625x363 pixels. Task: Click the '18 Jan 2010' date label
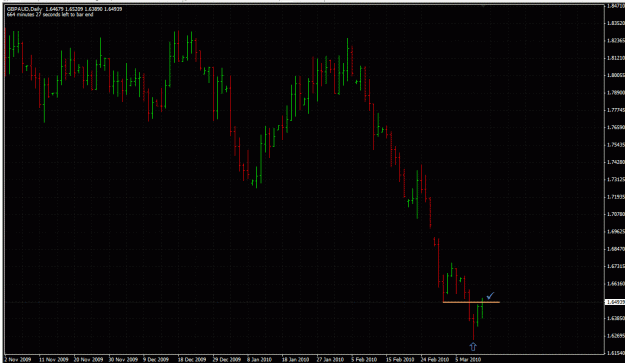pos(295,359)
